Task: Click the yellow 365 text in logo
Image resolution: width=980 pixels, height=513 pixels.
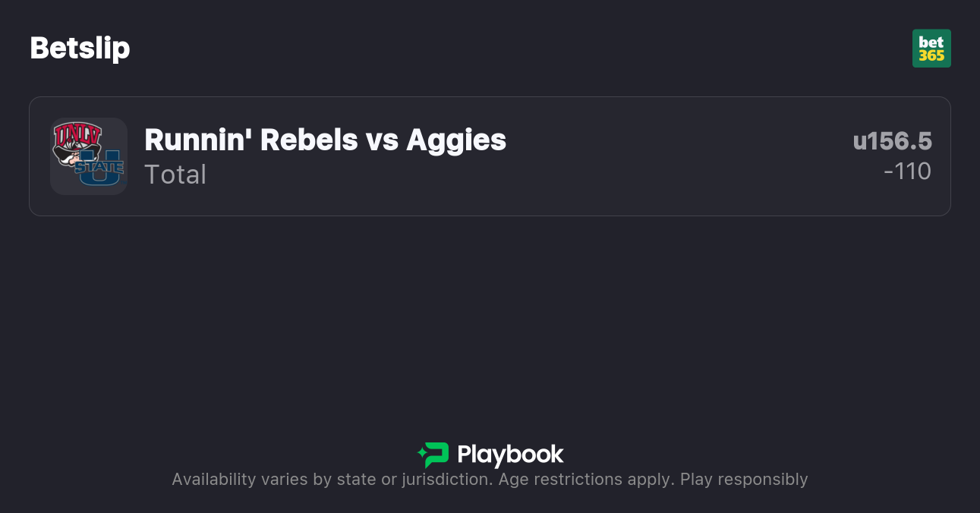Action: pos(931,55)
